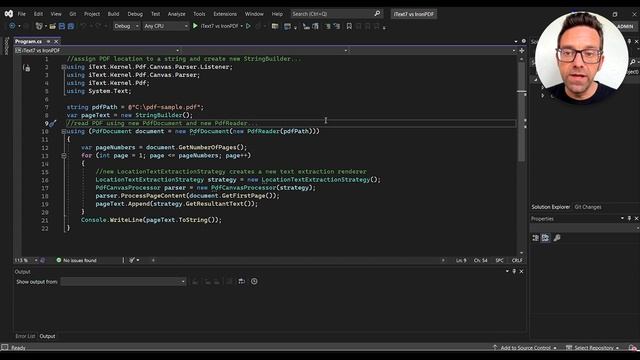The height and width of the screenshot is (360, 640).
Task: Click the Property Pages wrench icon
Action: [x=557, y=238]
